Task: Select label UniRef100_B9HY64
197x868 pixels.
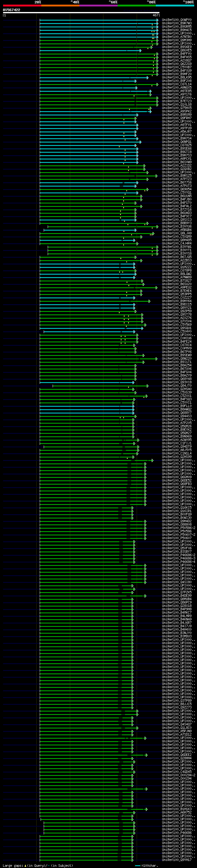Action: pos(177,301)
